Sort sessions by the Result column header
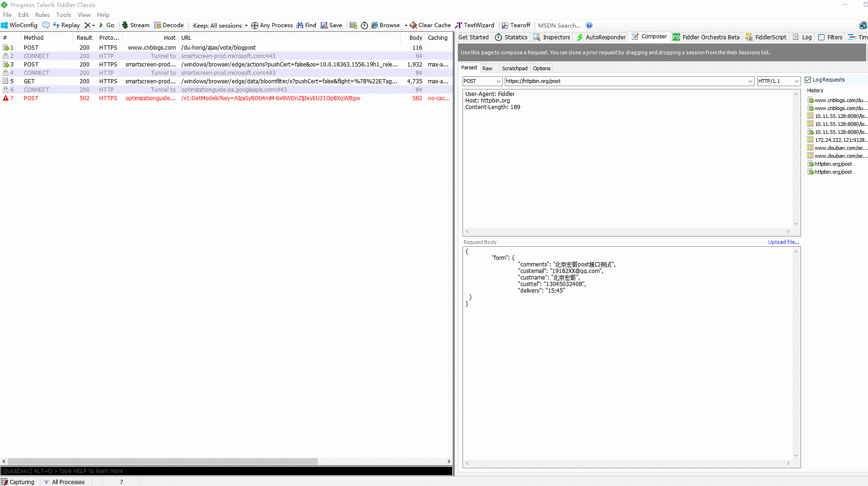Image resolution: width=868 pixels, height=486 pixels. [84, 37]
